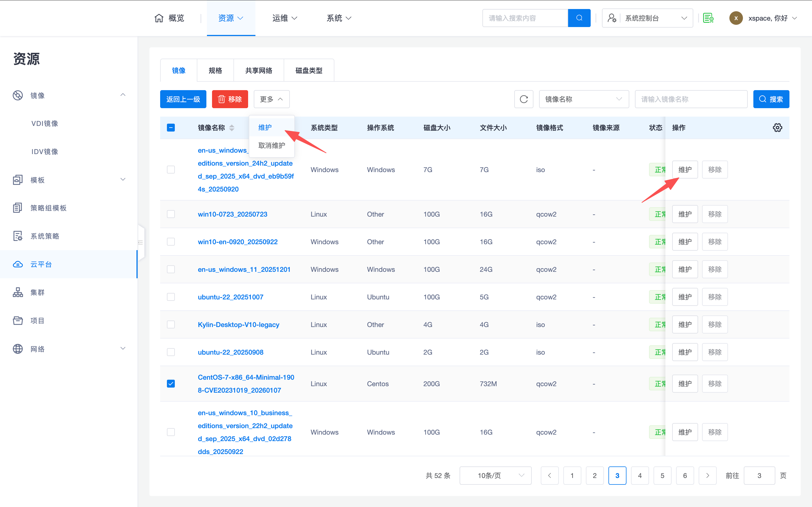Open the 镜像名称 filter dropdown

584,99
